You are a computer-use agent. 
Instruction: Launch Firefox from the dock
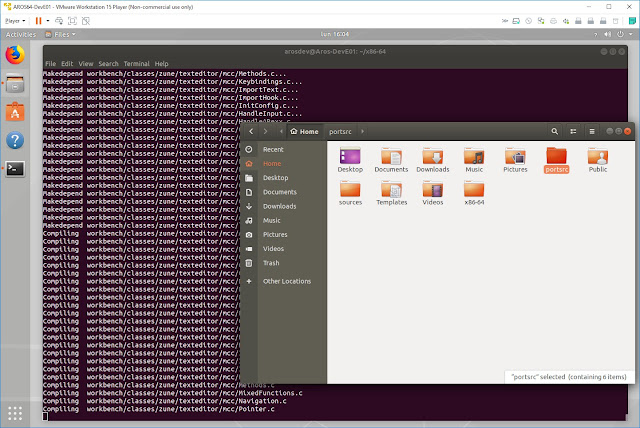15,55
